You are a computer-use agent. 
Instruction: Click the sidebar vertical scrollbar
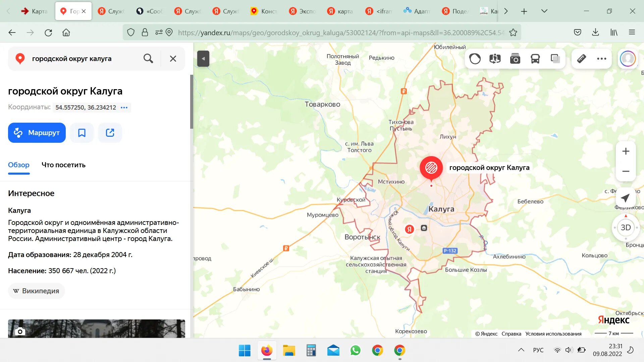click(192, 102)
